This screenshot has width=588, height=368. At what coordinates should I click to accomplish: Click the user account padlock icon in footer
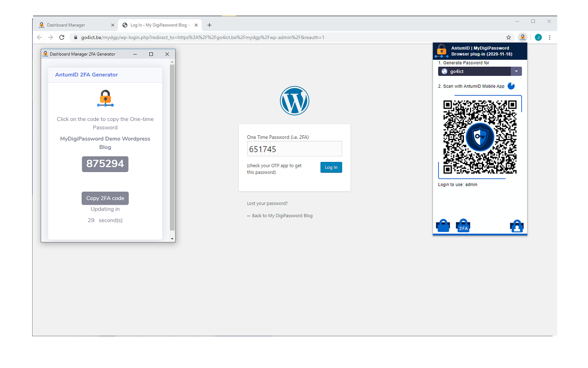click(x=517, y=226)
